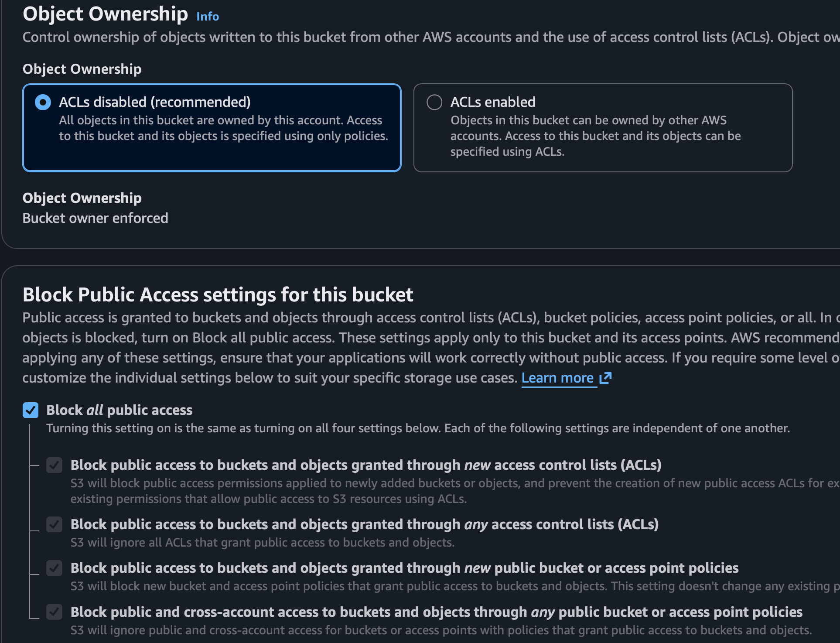Toggle the Block all public access checkbox
Screen dimensions: 840x643
coord(31,410)
